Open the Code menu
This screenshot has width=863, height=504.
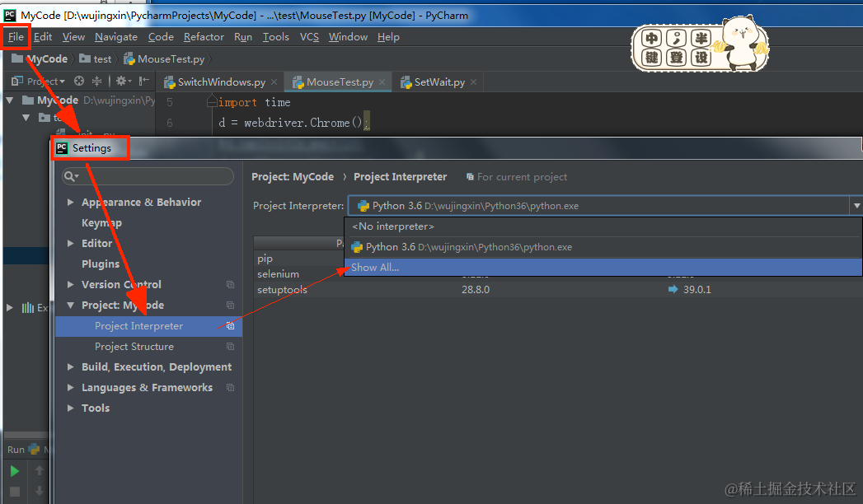(161, 37)
